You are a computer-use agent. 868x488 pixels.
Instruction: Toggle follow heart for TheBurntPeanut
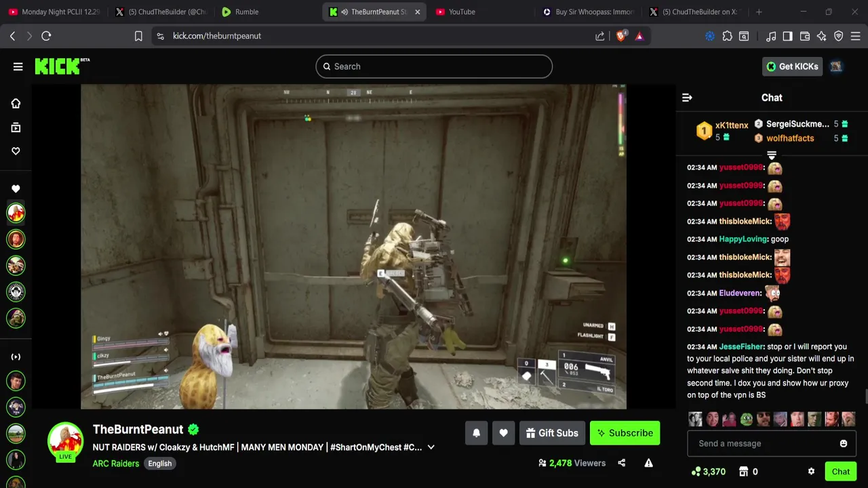(x=503, y=433)
